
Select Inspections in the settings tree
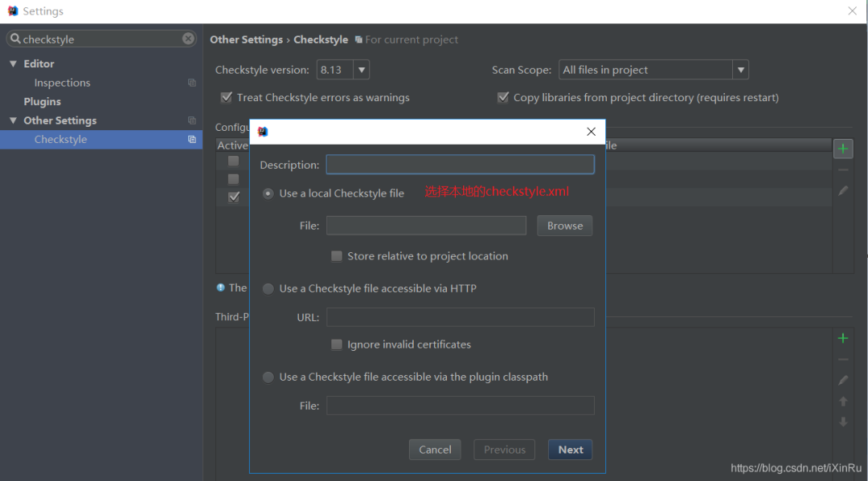(x=62, y=83)
